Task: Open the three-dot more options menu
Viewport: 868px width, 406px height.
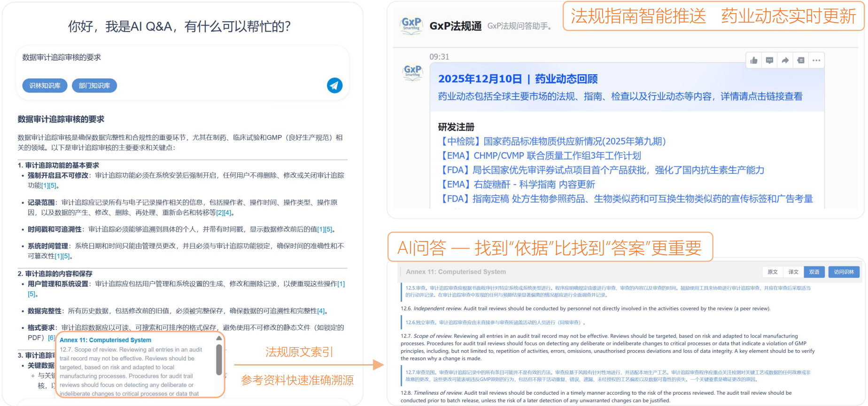Action: (x=816, y=60)
